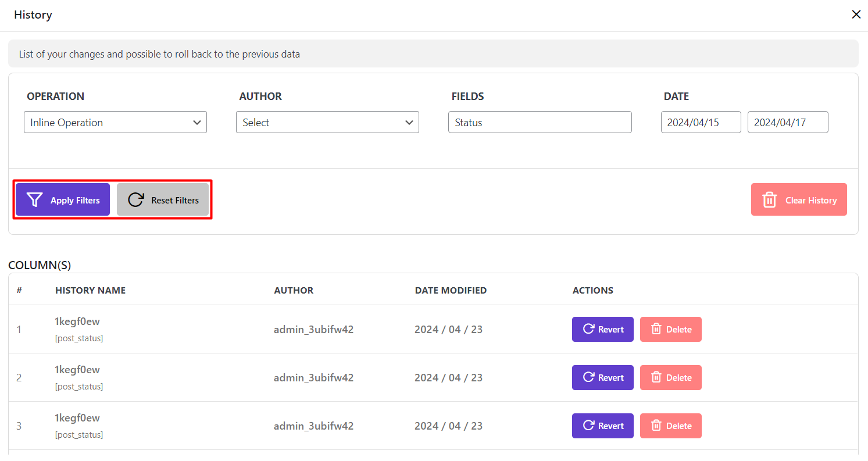Open the end date field 2024/04/17
Screen dimensions: 868x461
[787, 123]
